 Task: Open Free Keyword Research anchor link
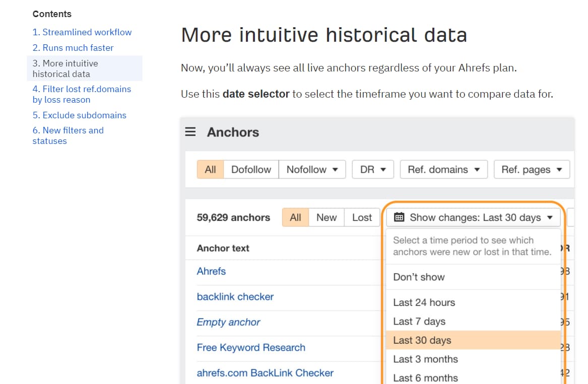click(x=251, y=348)
